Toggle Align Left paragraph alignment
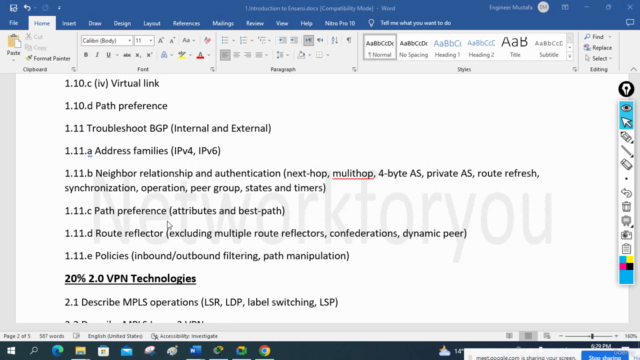 click(225, 55)
